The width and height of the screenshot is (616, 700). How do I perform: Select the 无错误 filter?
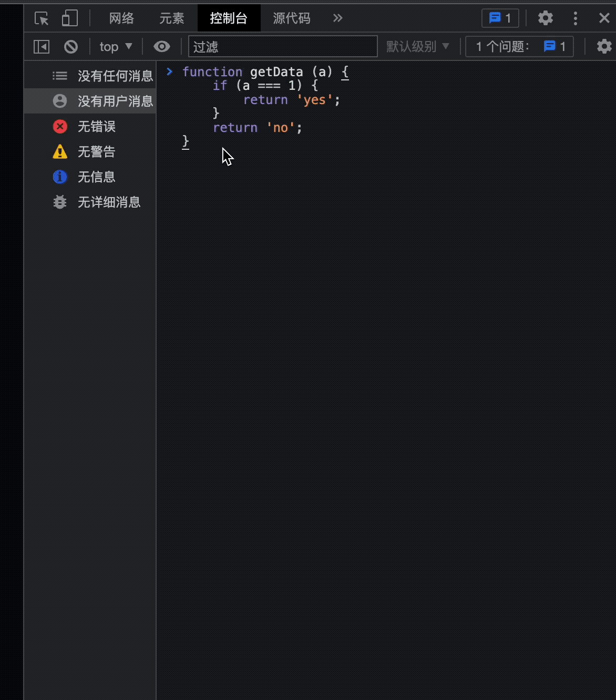(x=90, y=126)
